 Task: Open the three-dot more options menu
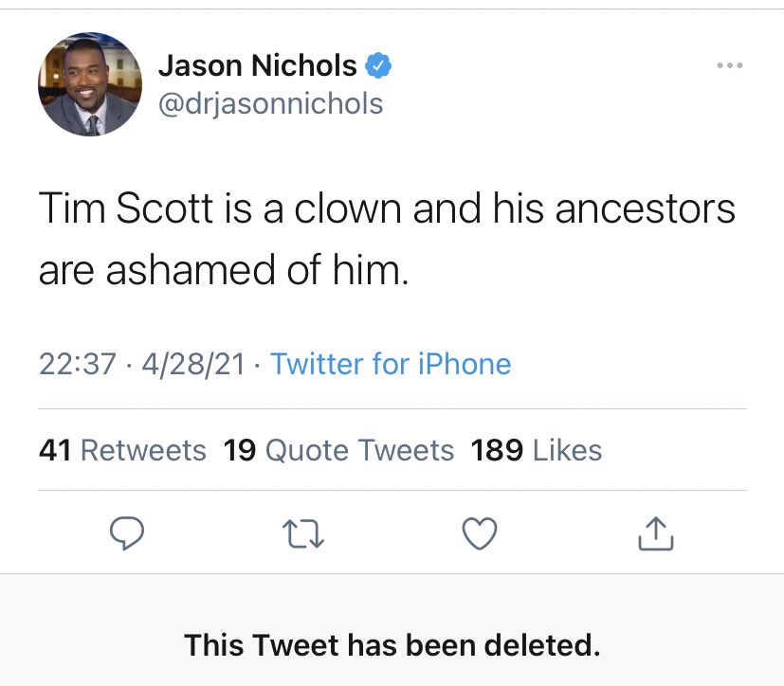click(730, 65)
